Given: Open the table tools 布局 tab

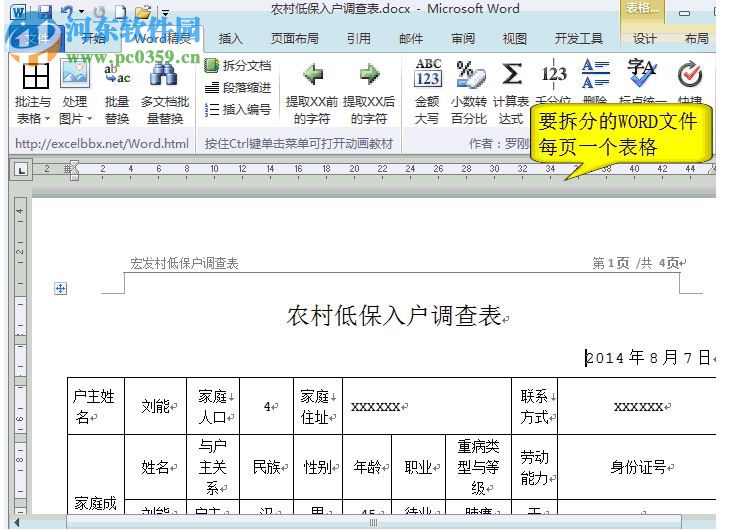Looking at the screenshot, I should click(697, 38).
